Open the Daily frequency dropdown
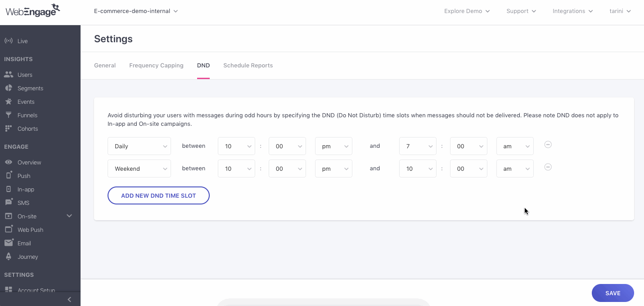 coord(139,146)
